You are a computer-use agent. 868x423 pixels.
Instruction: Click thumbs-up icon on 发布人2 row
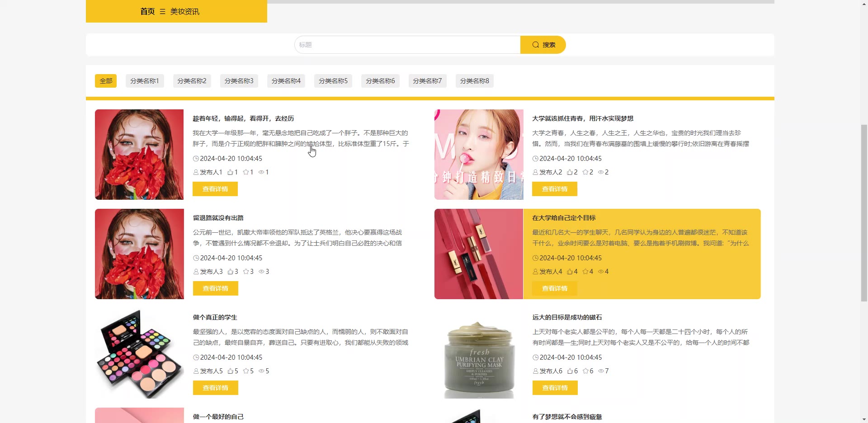[570, 172]
